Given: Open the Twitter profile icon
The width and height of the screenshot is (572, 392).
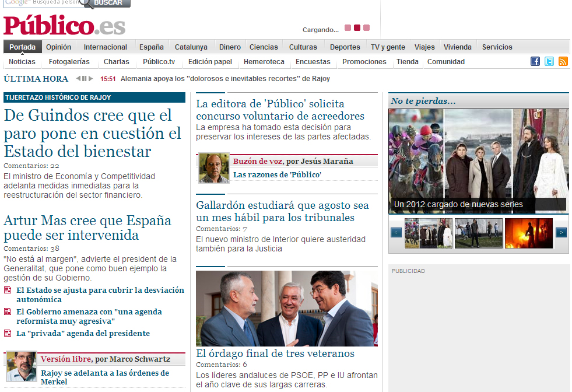Looking at the screenshot, I should click(549, 62).
